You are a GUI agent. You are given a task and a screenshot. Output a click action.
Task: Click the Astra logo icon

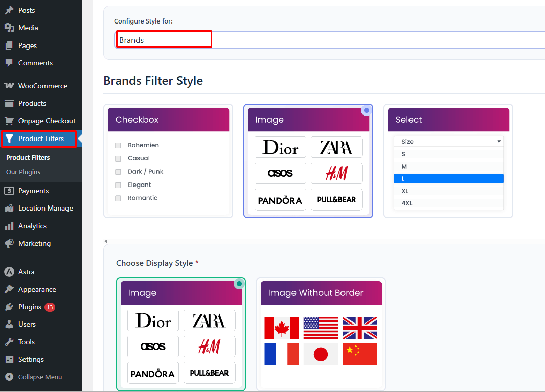coord(9,272)
